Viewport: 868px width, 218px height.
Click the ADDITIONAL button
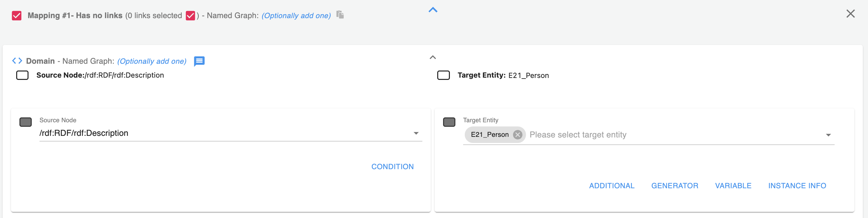click(x=611, y=186)
